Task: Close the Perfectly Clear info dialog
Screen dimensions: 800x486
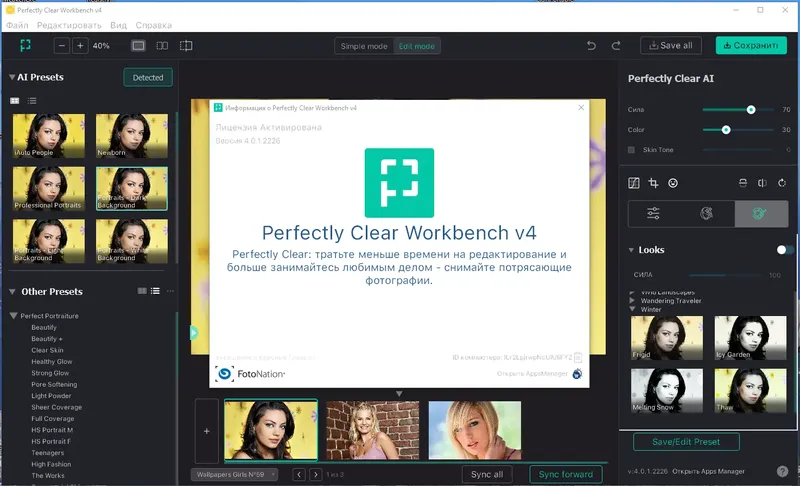Action: click(581, 108)
